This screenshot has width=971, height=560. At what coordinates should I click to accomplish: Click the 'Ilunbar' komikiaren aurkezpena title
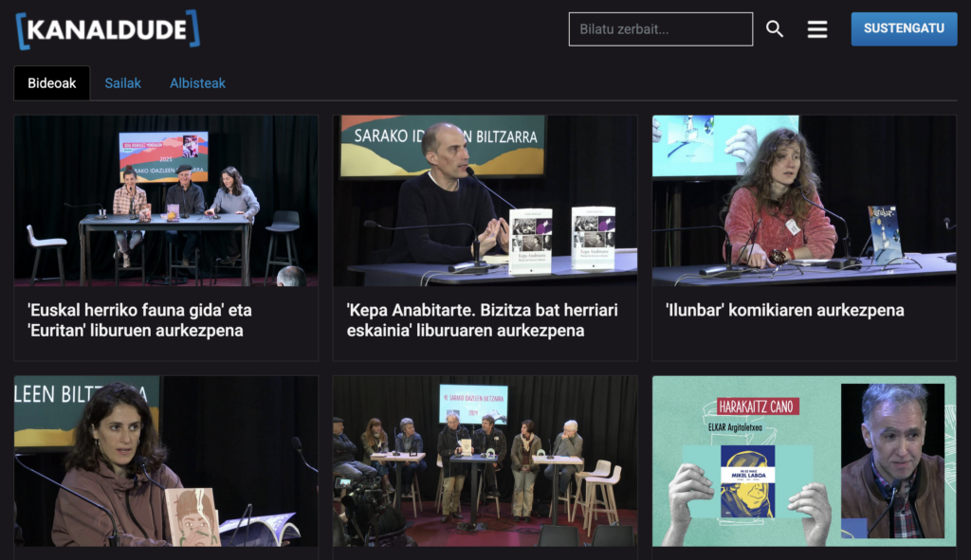coord(784,310)
